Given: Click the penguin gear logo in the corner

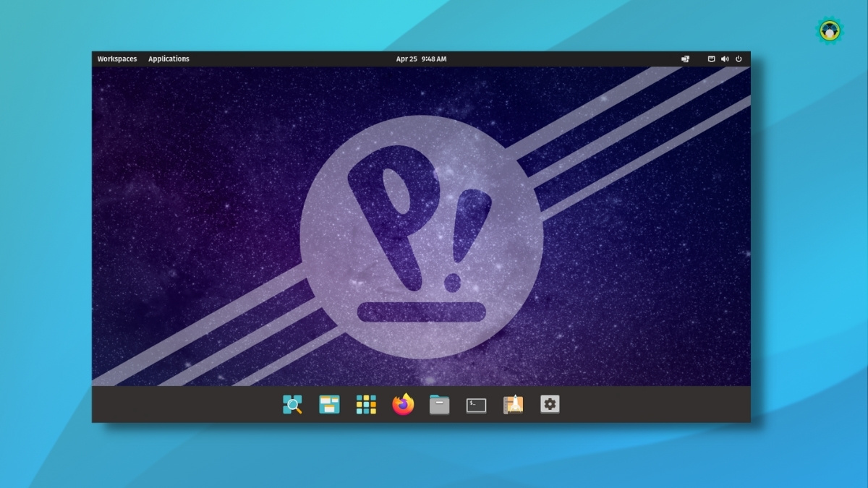Looking at the screenshot, I should [830, 30].
